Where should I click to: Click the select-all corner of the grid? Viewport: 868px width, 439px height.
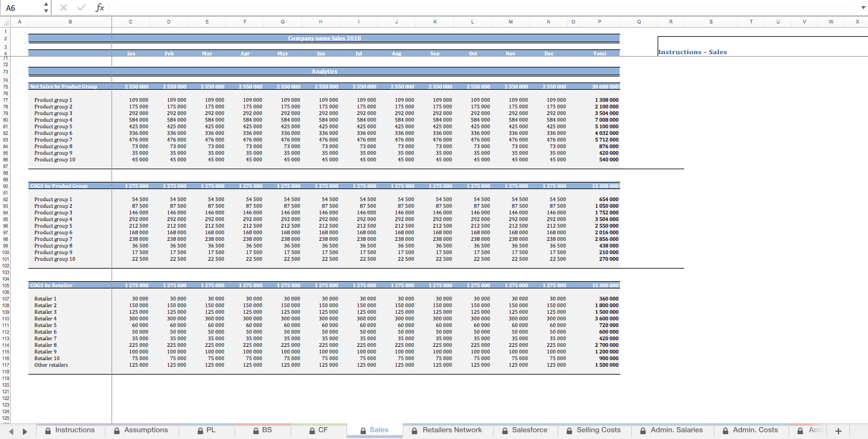5,22
